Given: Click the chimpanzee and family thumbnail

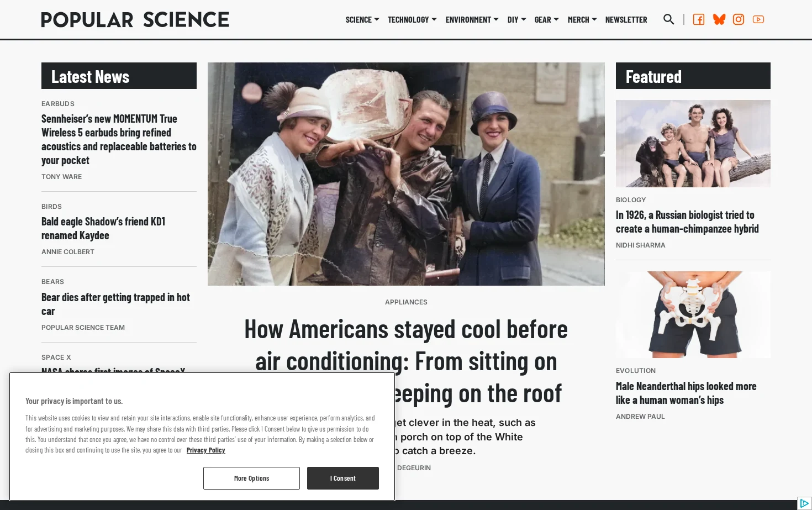Looking at the screenshot, I should 693,144.
